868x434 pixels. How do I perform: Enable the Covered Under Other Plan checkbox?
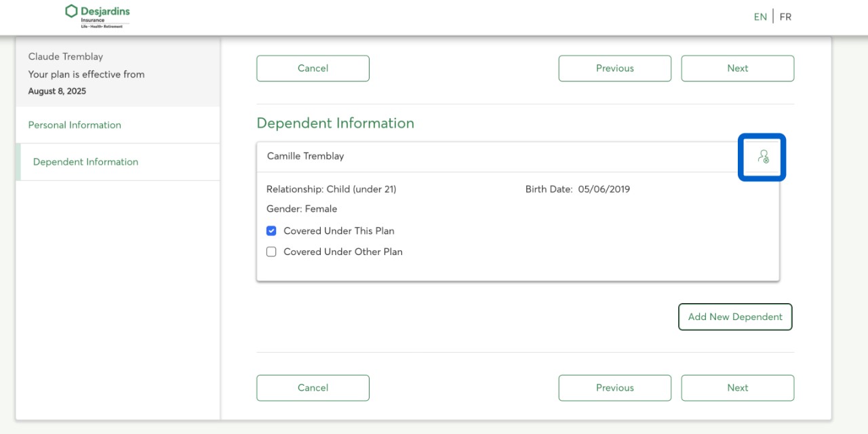[271, 252]
